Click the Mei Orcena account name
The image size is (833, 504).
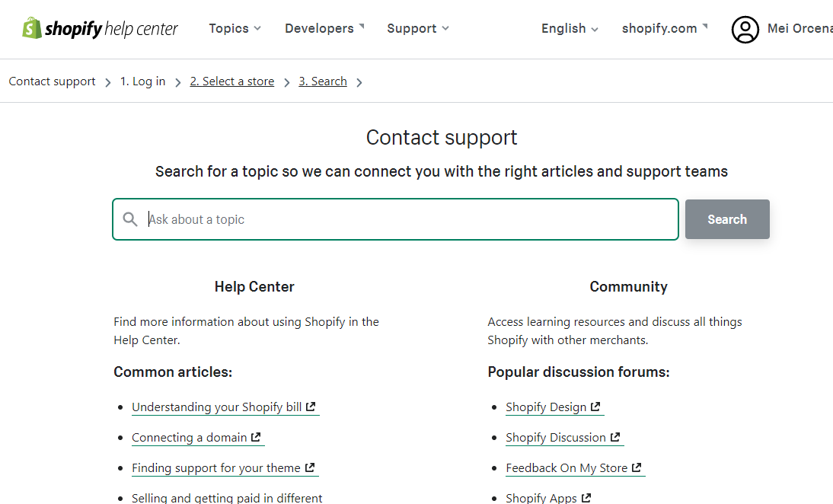(799, 28)
